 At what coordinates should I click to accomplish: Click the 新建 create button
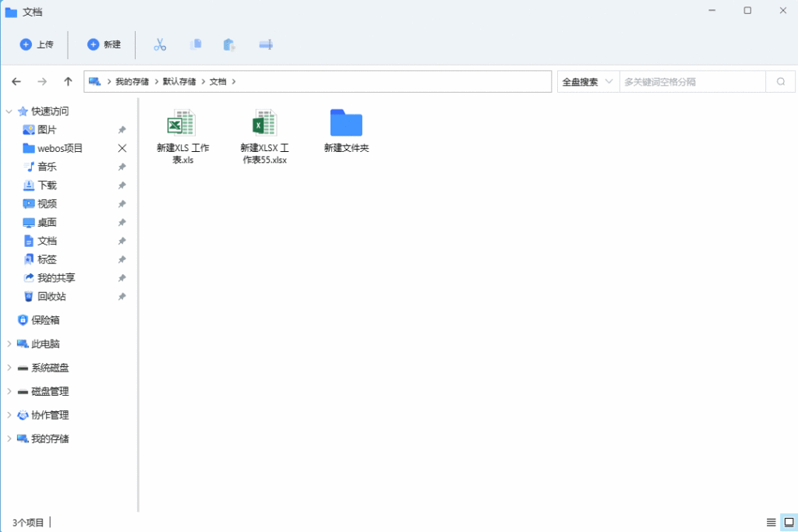click(104, 45)
